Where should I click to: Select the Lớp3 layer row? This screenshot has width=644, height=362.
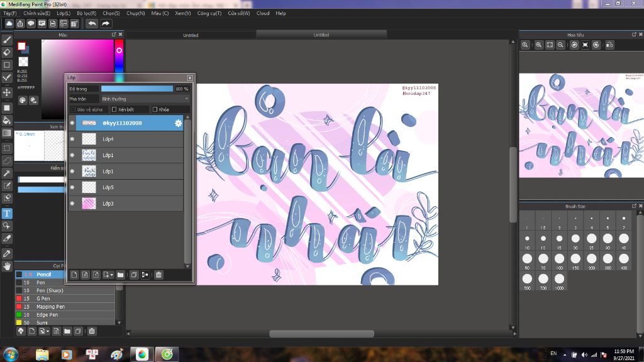(126, 204)
